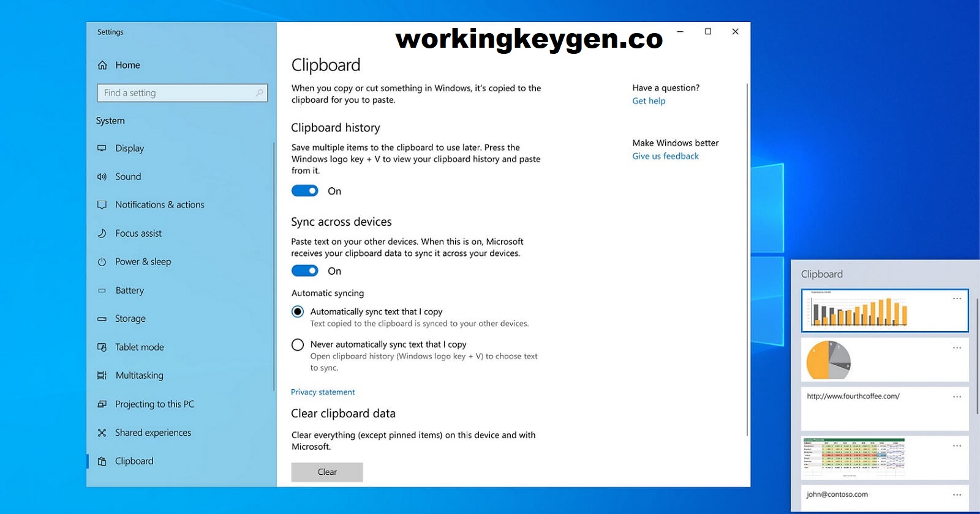Click the Multitasking icon in sidebar

pyautogui.click(x=102, y=375)
